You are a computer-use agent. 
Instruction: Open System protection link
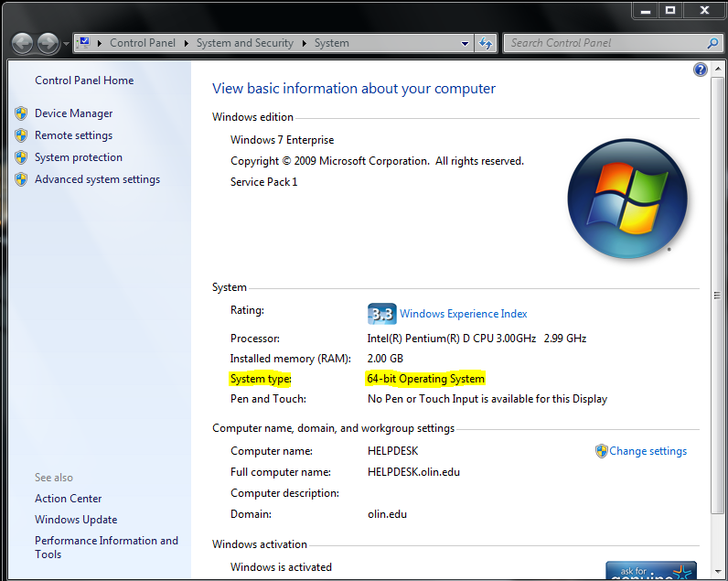[79, 157]
